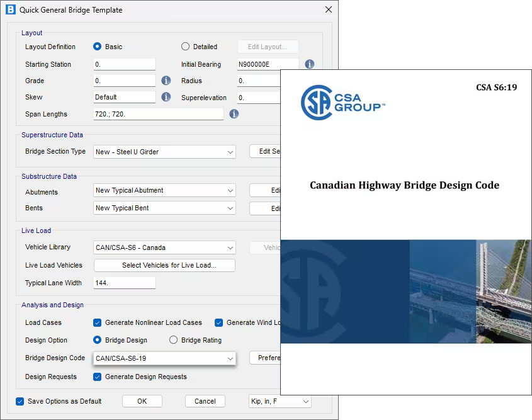
Task: Open the Vehicle Library dropdown
Action: pos(164,247)
